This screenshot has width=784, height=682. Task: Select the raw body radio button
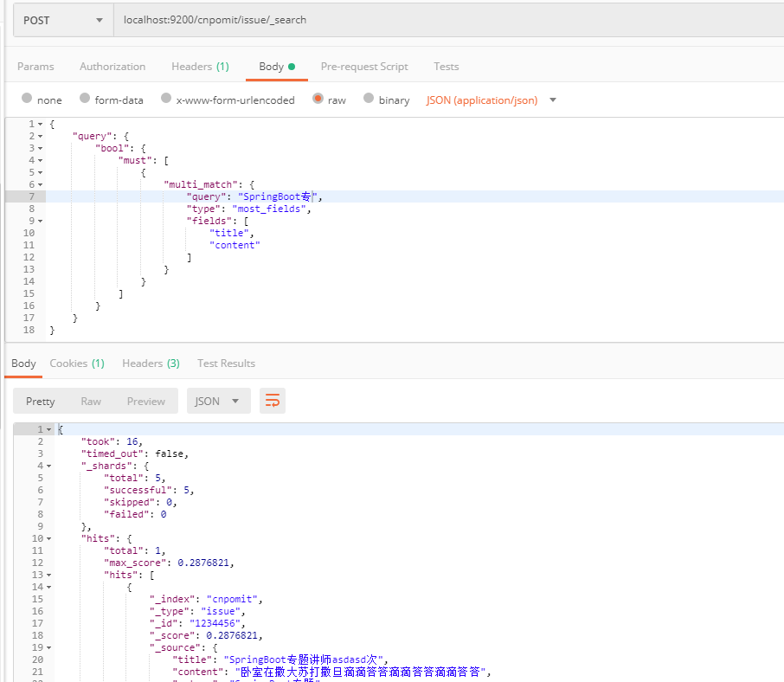pos(318,99)
